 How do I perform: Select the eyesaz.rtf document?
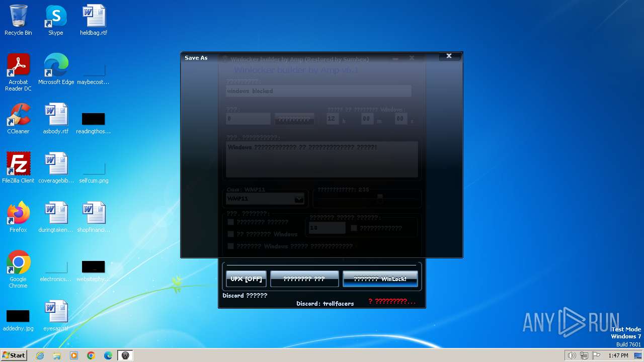tap(56, 316)
